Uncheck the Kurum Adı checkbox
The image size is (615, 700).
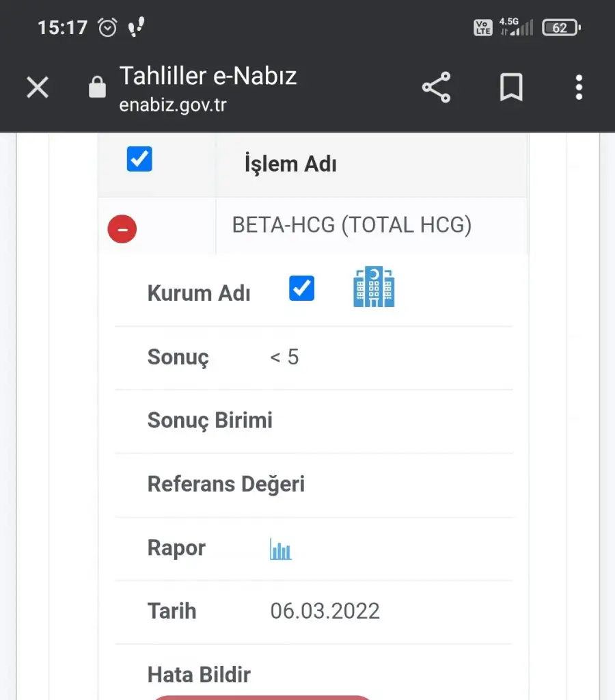point(302,288)
